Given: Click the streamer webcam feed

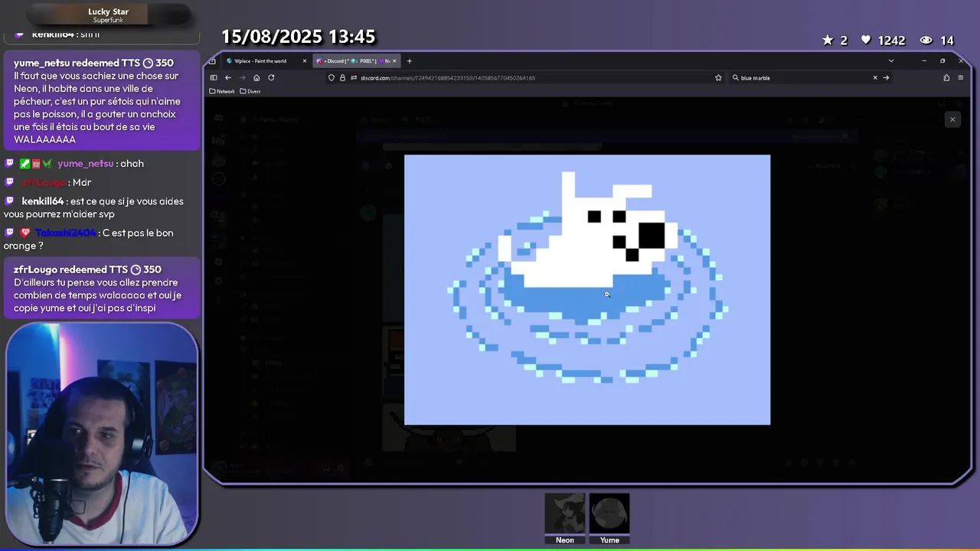Looking at the screenshot, I should pyautogui.click(x=101, y=432).
